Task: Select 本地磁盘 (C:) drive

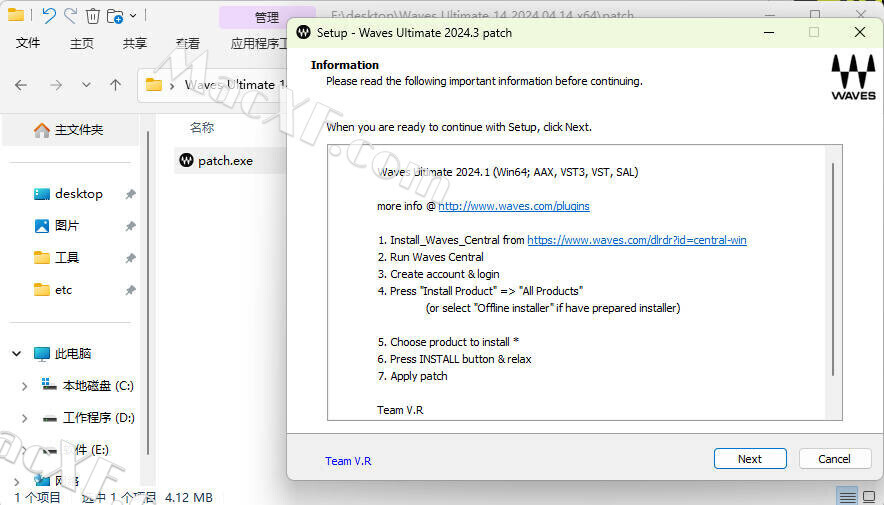Action: pyautogui.click(x=98, y=386)
